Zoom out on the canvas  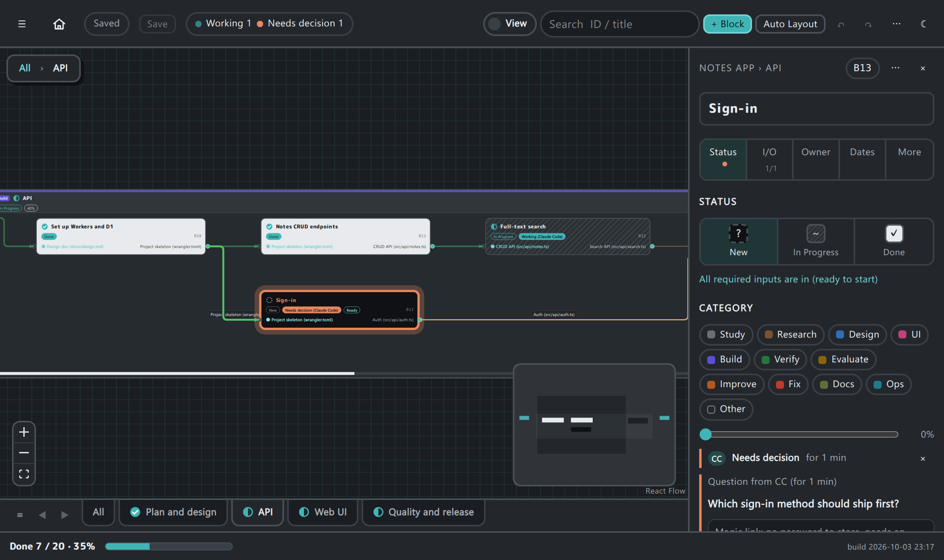pos(24,453)
